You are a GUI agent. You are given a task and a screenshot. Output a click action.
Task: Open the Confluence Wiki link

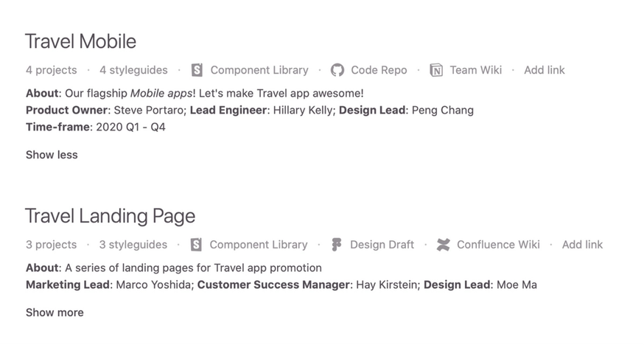click(x=498, y=245)
